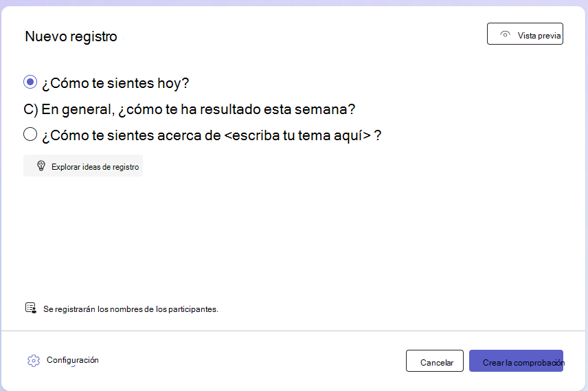Click the 'Nuevo registro' heading
This screenshot has height=391, width=588.
[x=71, y=36]
